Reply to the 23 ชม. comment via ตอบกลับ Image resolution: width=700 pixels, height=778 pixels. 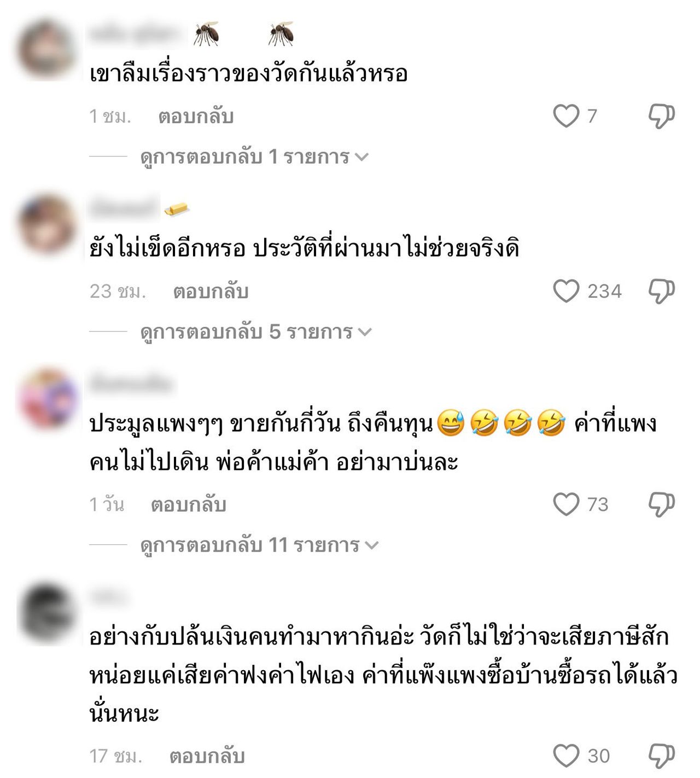pyautogui.click(x=211, y=292)
